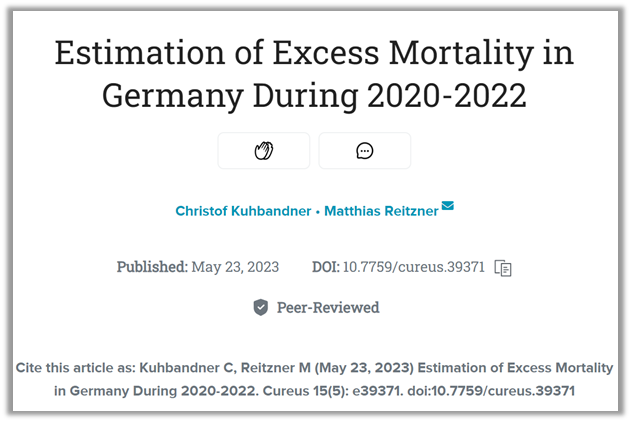This screenshot has width=631, height=422.
Task: Click the clapping hands applause icon
Action: [264, 151]
